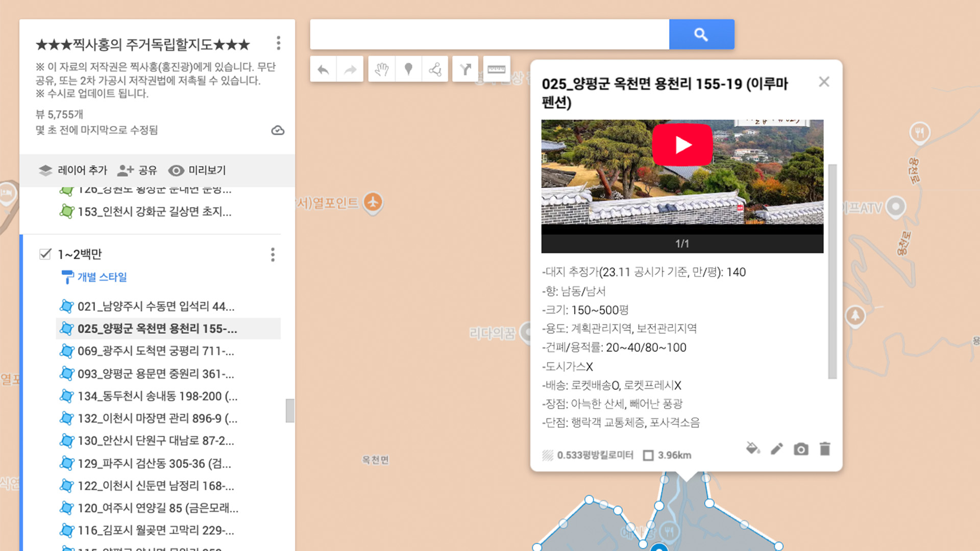This screenshot has width=980, height=551.
Task: Click the undo arrow icon
Action: coord(323,69)
